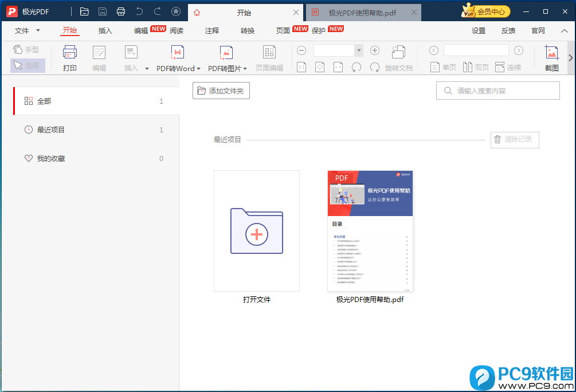Screen dimensions: 576x392
Task: Open the 文件 menu
Action: click(27, 31)
